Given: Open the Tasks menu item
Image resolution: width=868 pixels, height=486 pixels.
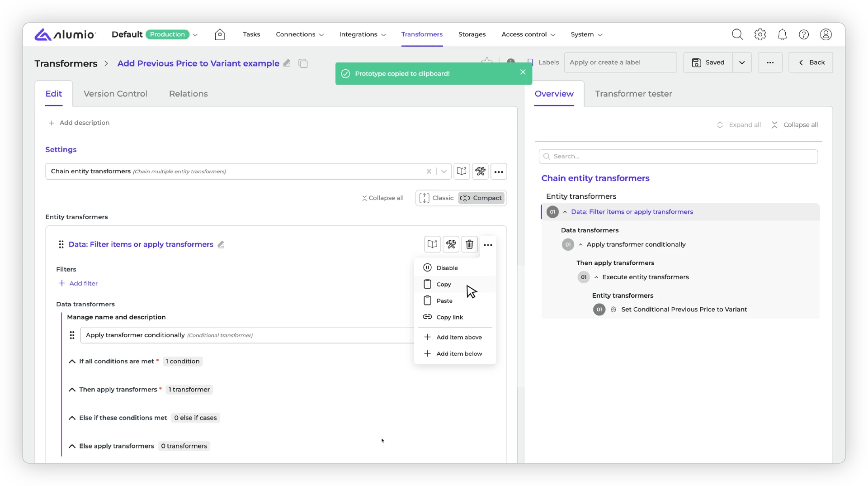Looking at the screenshot, I should [251, 34].
